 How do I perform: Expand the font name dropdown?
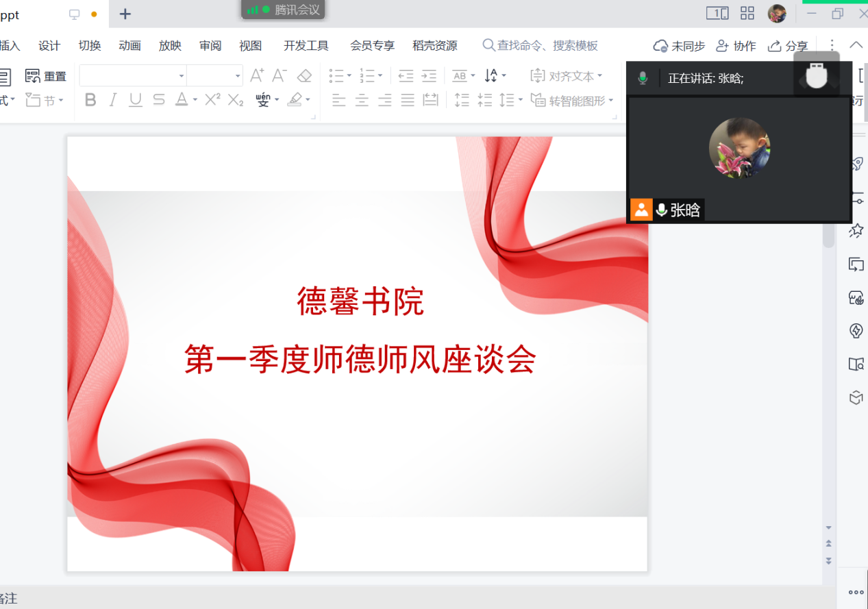click(x=182, y=76)
